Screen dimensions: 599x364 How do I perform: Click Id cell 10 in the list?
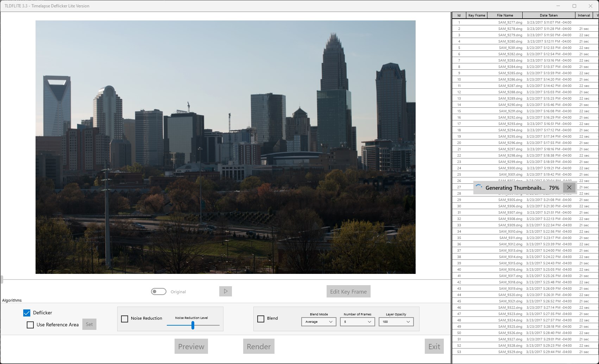click(459, 79)
